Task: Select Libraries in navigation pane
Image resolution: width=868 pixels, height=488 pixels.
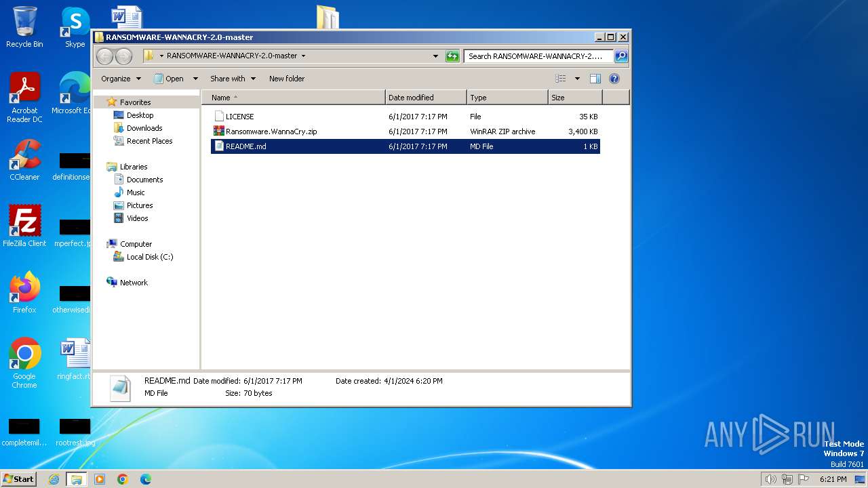Action: coord(134,167)
